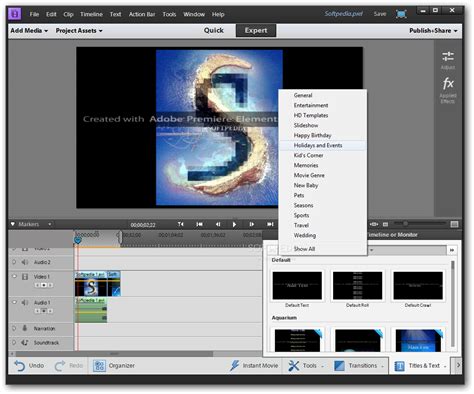Image resolution: width=474 pixels, height=394 pixels.
Task: Step forward one frame
Action: tap(252, 224)
